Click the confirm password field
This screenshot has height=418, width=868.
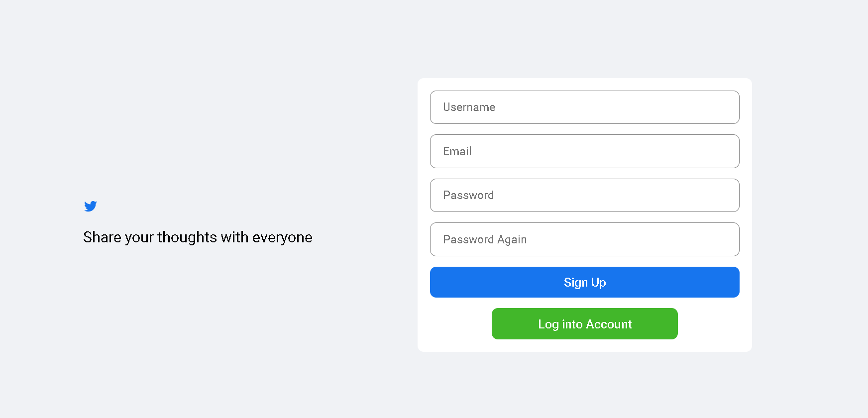coord(584,239)
